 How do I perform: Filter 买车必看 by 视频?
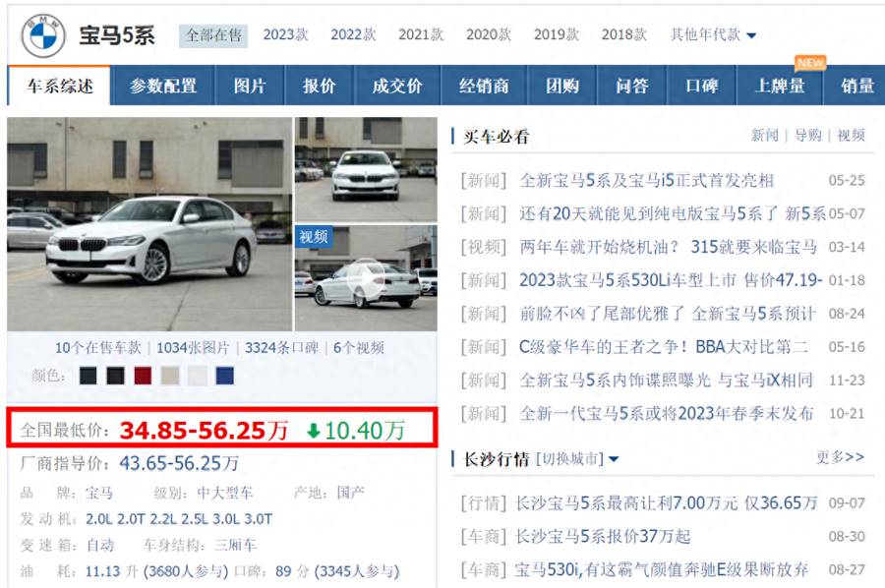click(851, 136)
